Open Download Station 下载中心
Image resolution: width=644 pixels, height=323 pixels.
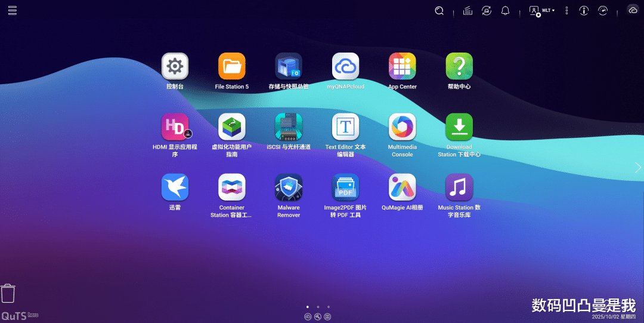[459, 127]
